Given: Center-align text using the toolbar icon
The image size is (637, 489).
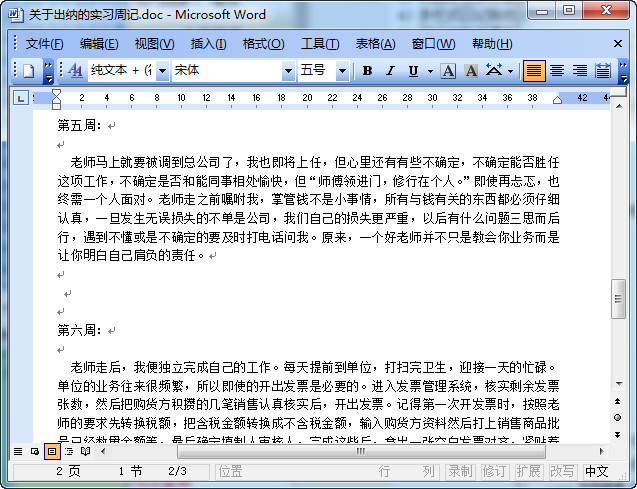Looking at the screenshot, I should [556, 71].
